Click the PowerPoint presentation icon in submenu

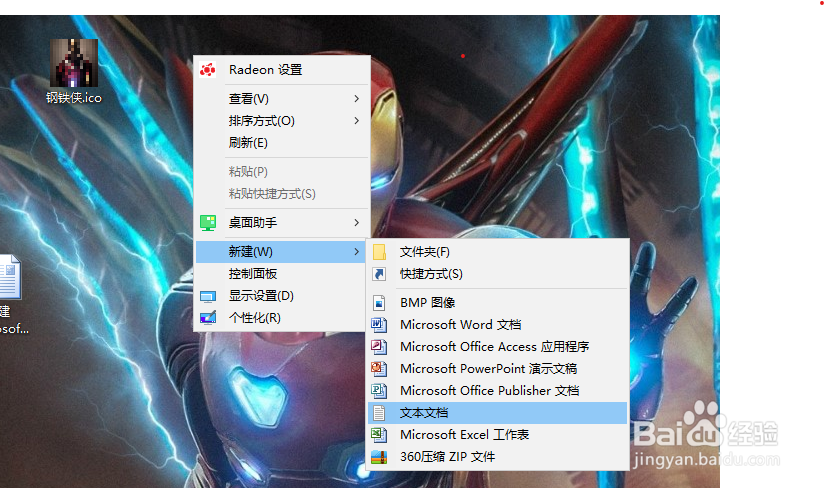(x=379, y=369)
